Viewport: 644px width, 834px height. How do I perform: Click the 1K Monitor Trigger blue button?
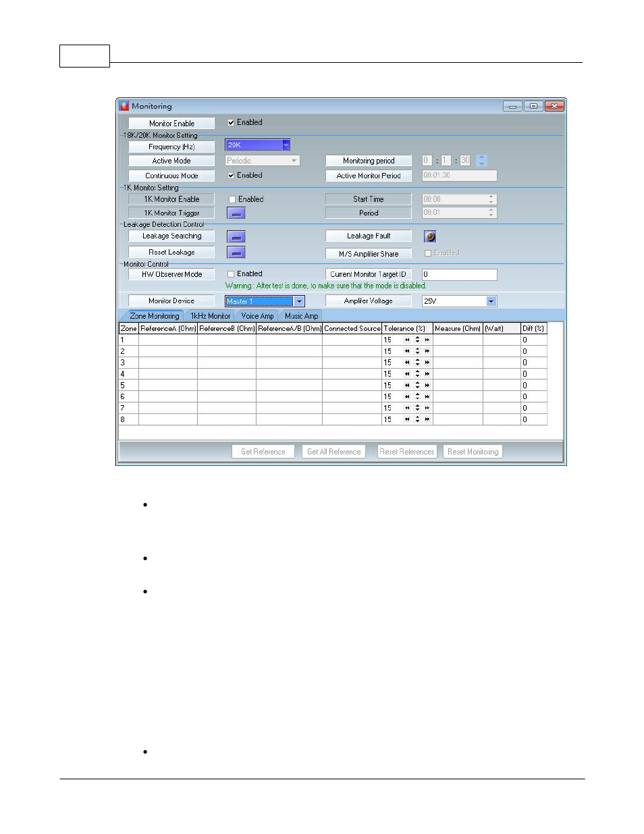pyautogui.click(x=236, y=213)
